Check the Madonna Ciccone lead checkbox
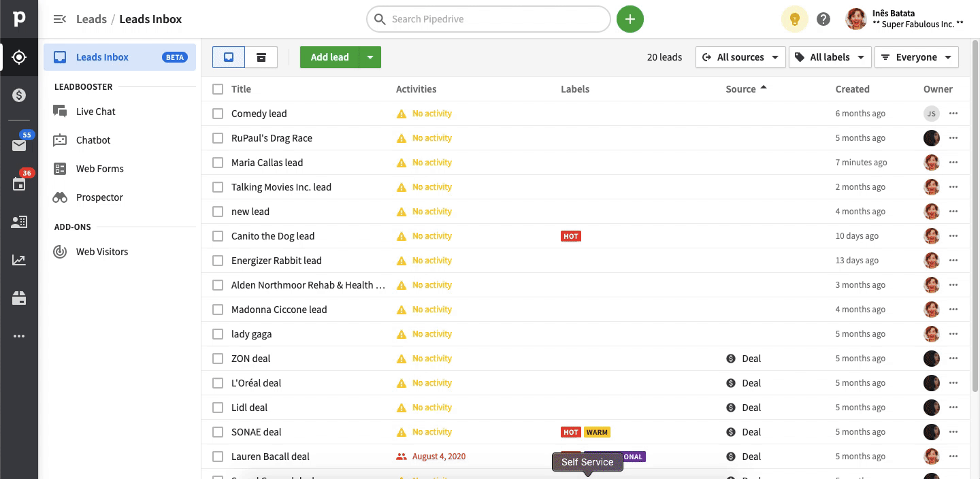This screenshot has width=980, height=479. [x=218, y=310]
